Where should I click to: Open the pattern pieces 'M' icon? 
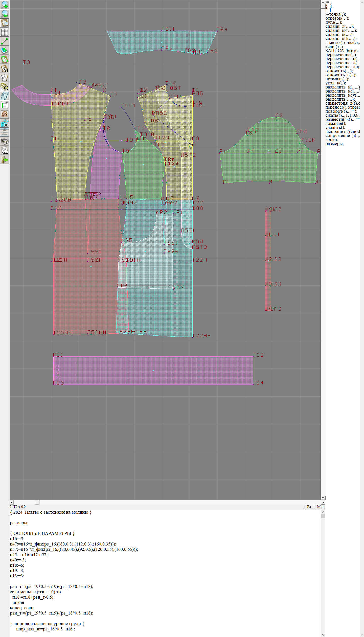(x=5, y=69)
